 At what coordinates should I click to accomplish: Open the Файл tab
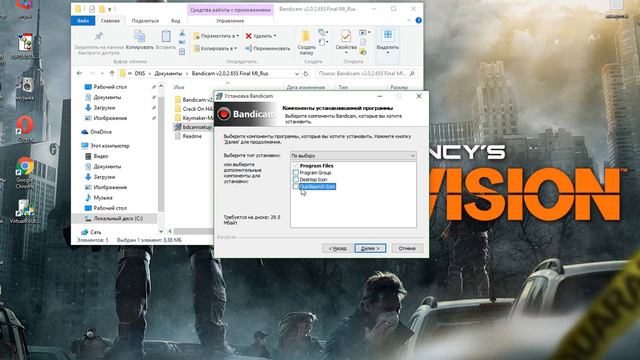(x=83, y=20)
